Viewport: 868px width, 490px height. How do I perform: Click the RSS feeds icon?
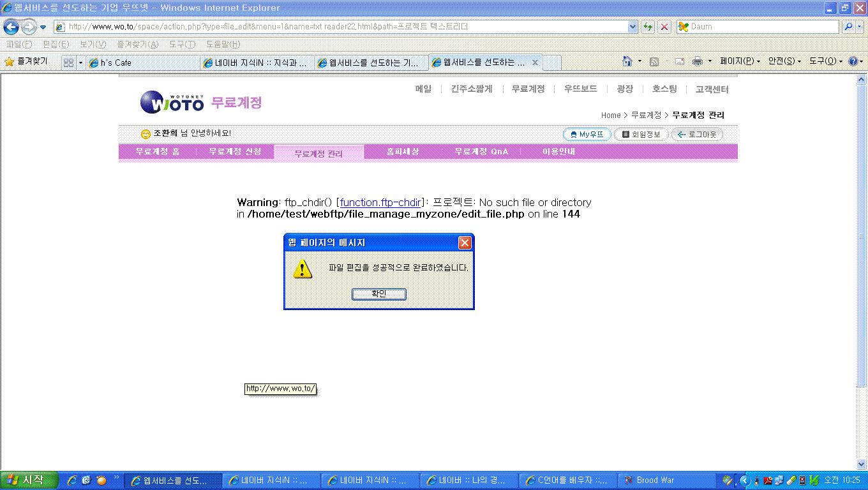pos(654,61)
